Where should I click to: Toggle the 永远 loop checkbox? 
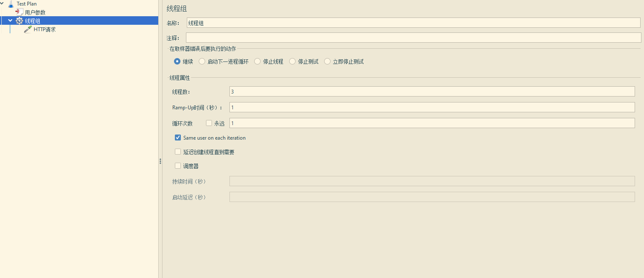[x=209, y=123]
